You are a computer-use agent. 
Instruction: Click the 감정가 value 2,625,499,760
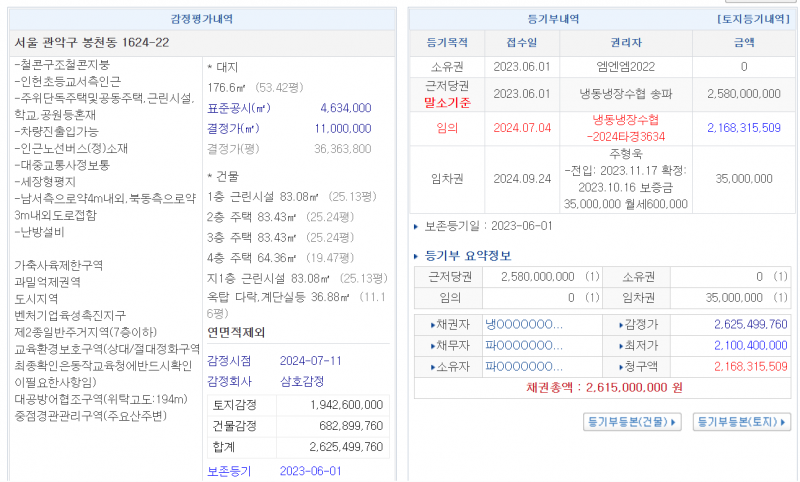pyautogui.click(x=750, y=325)
